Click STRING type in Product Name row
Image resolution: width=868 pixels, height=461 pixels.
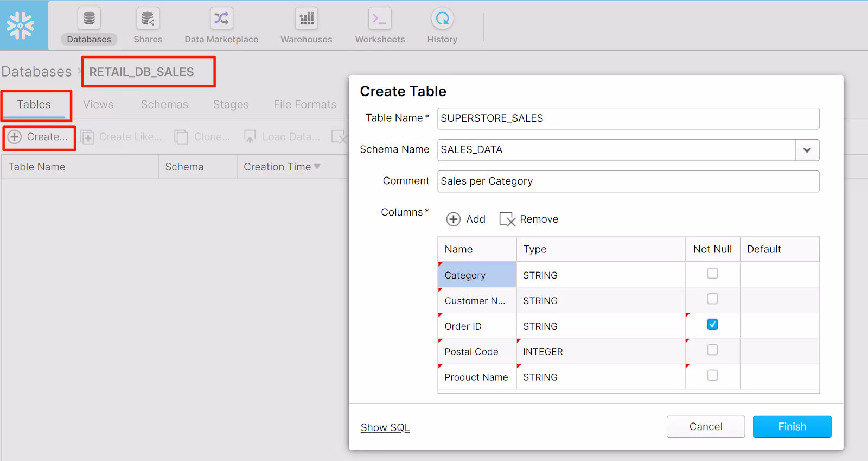[x=601, y=377]
